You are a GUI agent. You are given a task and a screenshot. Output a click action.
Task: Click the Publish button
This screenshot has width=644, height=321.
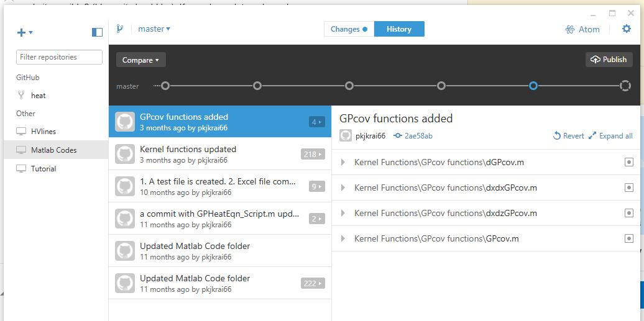(x=609, y=60)
